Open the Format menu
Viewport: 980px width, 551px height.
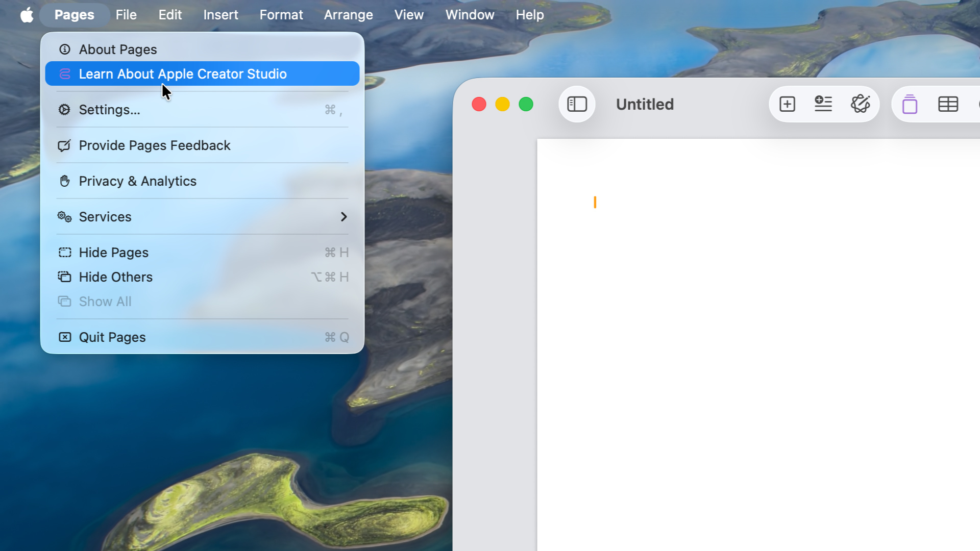click(x=281, y=15)
